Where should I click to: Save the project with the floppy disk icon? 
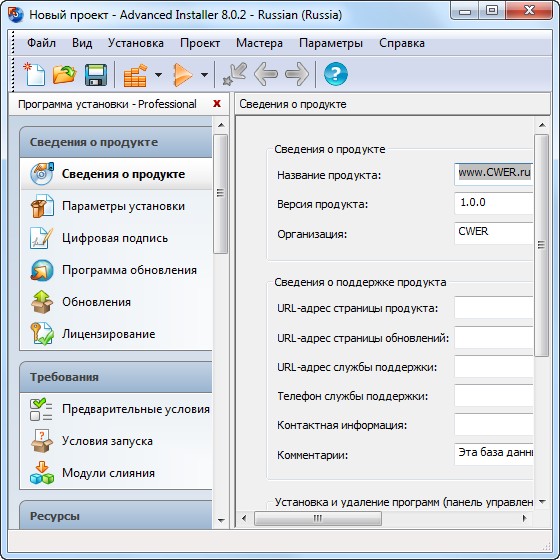pyautogui.click(x=96, y=75)
